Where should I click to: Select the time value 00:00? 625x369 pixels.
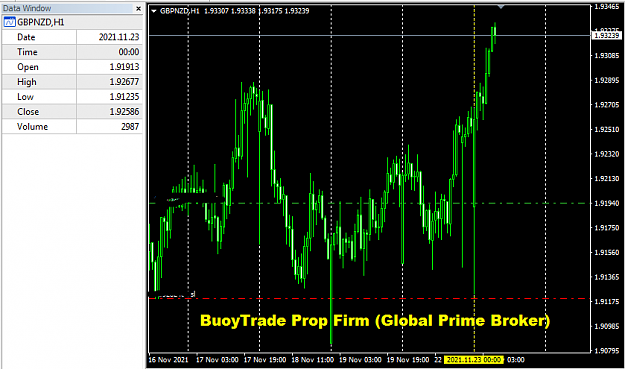point(129,52)
